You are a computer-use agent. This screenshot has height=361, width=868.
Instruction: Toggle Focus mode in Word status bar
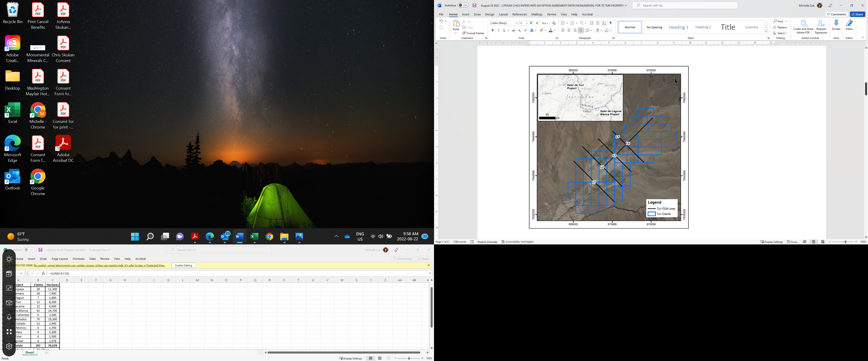pyautogui.click(x=792, y=242)
